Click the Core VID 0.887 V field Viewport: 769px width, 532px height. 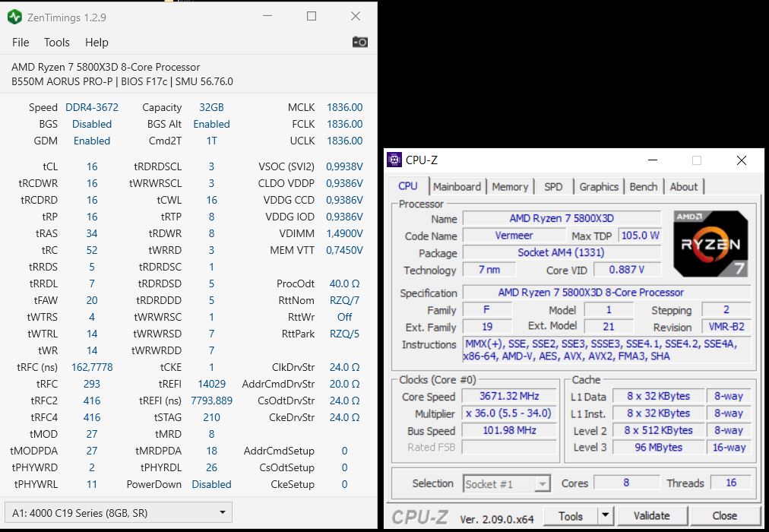point(627,270)
